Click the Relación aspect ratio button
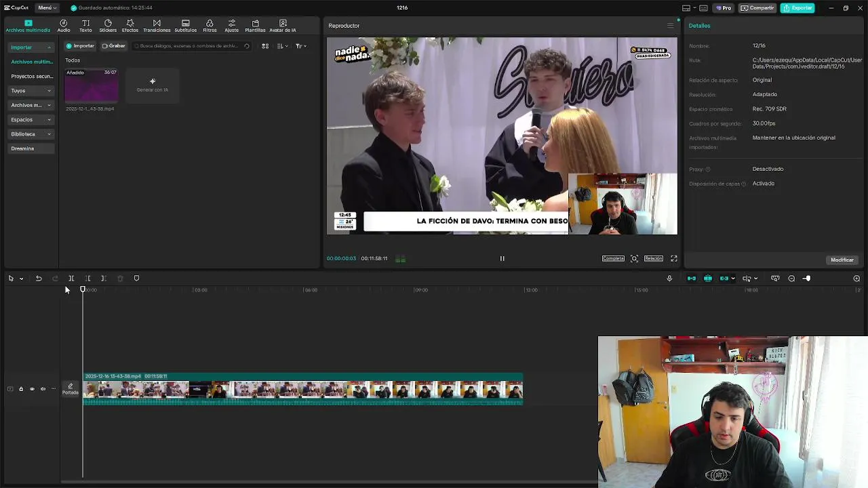868x488 pixels. click(x=654, y=258)
